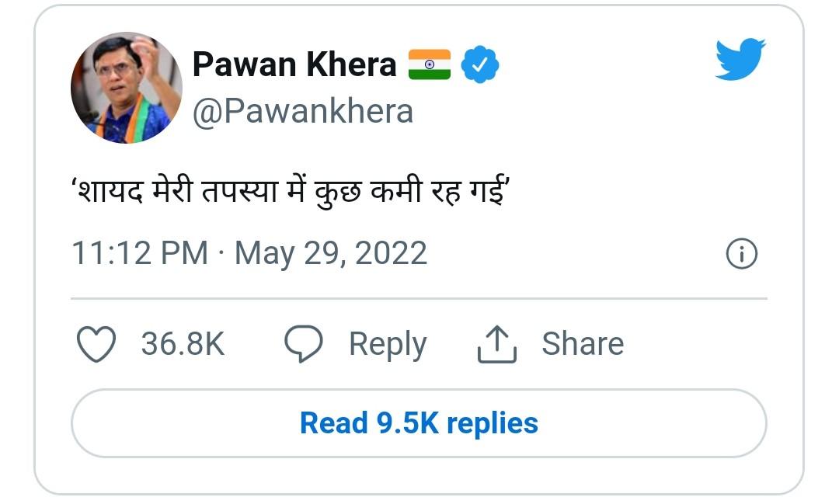The width and height of the screenshot is (839, 504).
Task: Click the blue verified badge
Action: [x=480, y=65]
